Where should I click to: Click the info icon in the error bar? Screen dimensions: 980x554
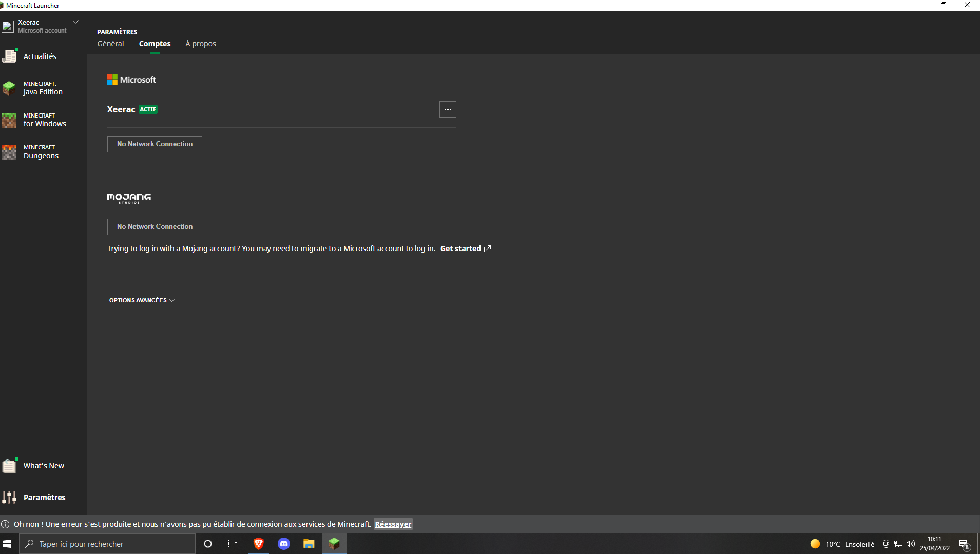tap(5, 524)
